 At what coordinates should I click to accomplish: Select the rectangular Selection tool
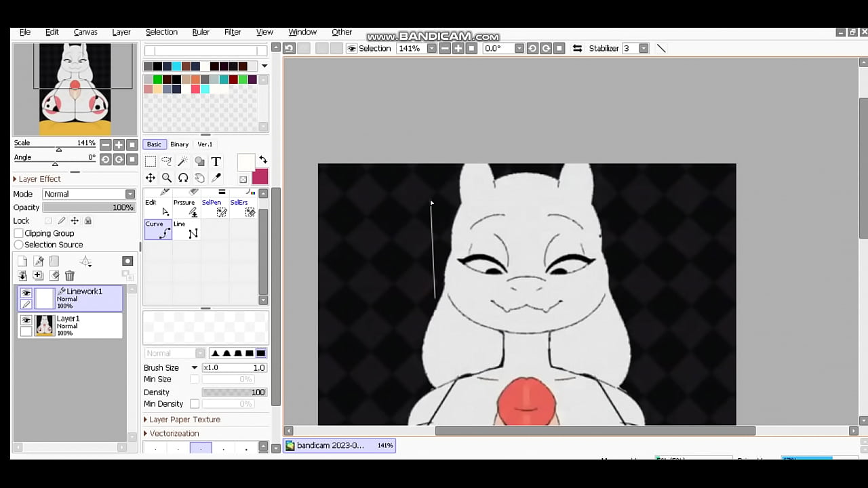(x=151, y=161)
